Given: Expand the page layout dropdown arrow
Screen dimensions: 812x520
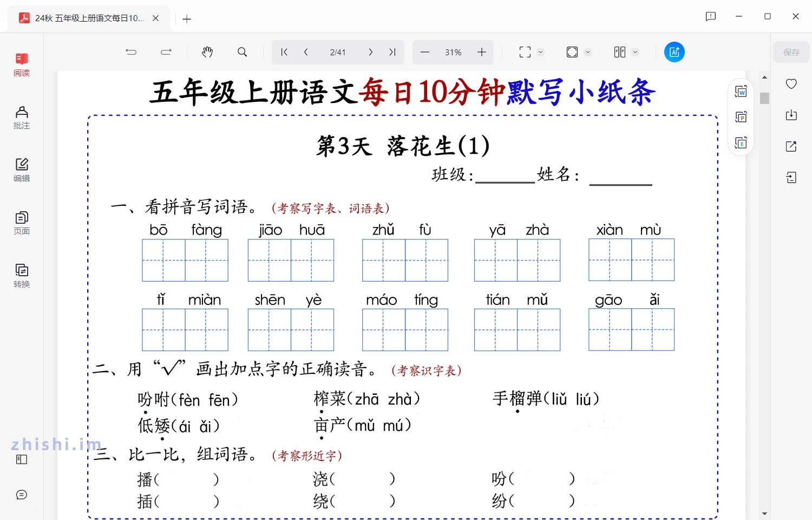Looking at the screenshot, I should pyautogui.click(x=635, y=53).
